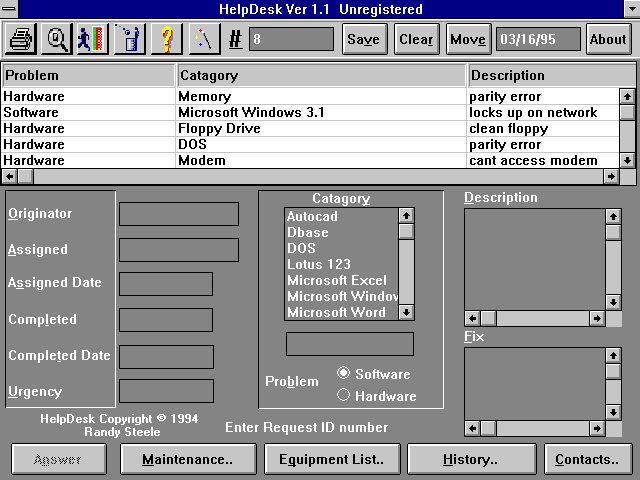Screen dimensions: 640x480
Task: Click the magic wand icon
Action: tap(202, 40)
